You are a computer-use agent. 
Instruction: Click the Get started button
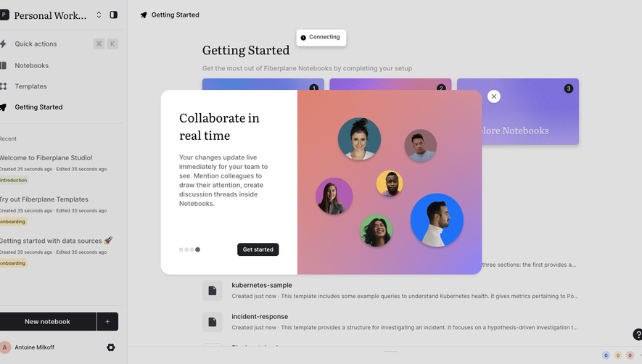pyautogui.click(x=258, y=249)
